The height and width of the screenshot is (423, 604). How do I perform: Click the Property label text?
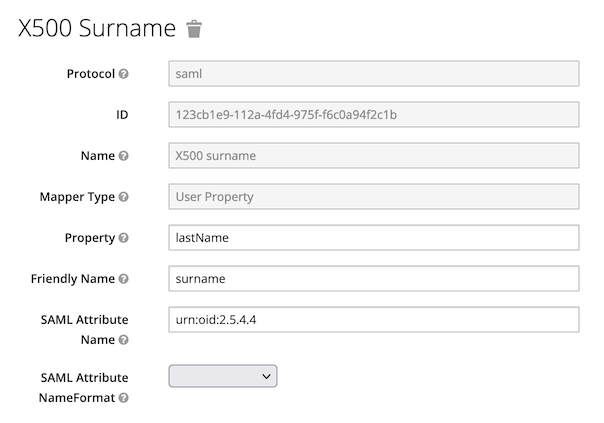(x=90, y=238)
